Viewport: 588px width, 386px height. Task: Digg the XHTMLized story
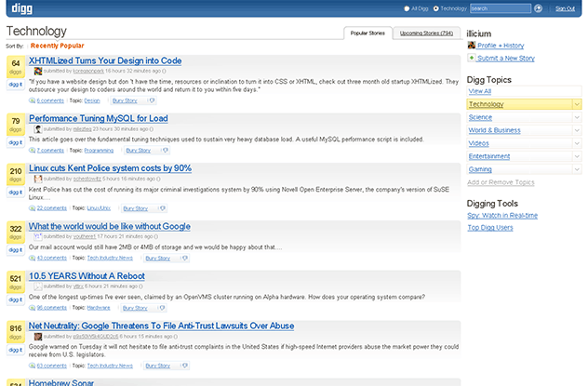tap(16, 85)
